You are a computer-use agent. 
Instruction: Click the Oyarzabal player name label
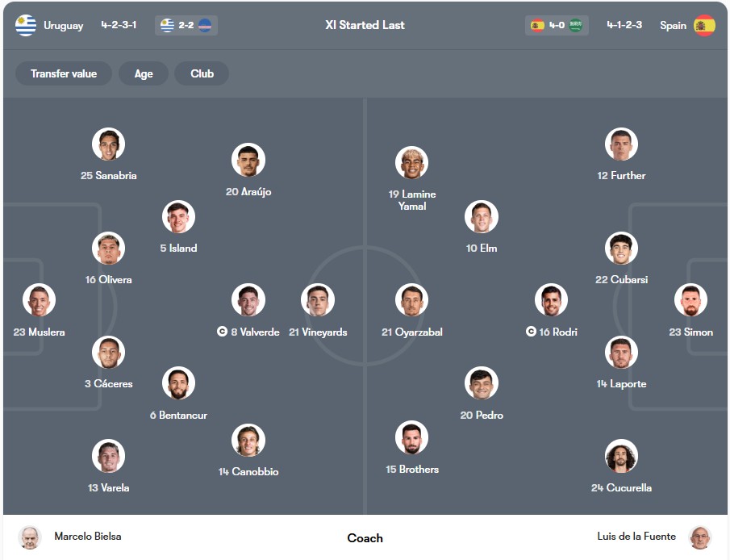tap(412, 332)
